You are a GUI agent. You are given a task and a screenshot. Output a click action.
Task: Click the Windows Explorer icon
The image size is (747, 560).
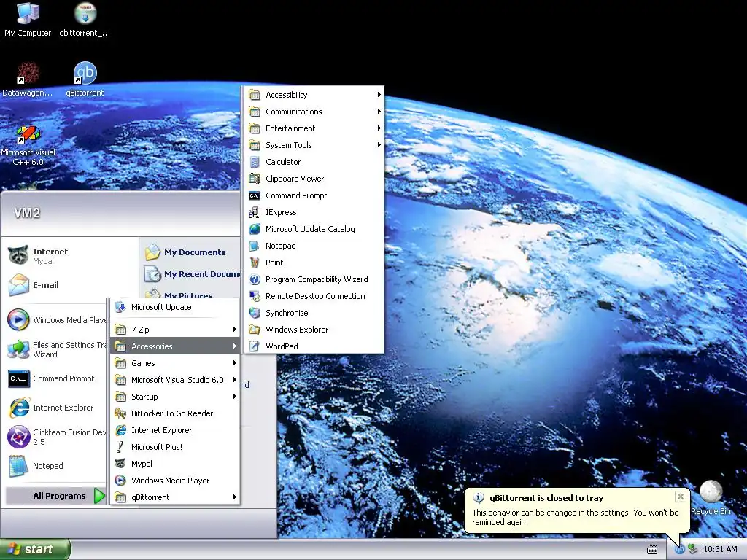coord(255,330)
